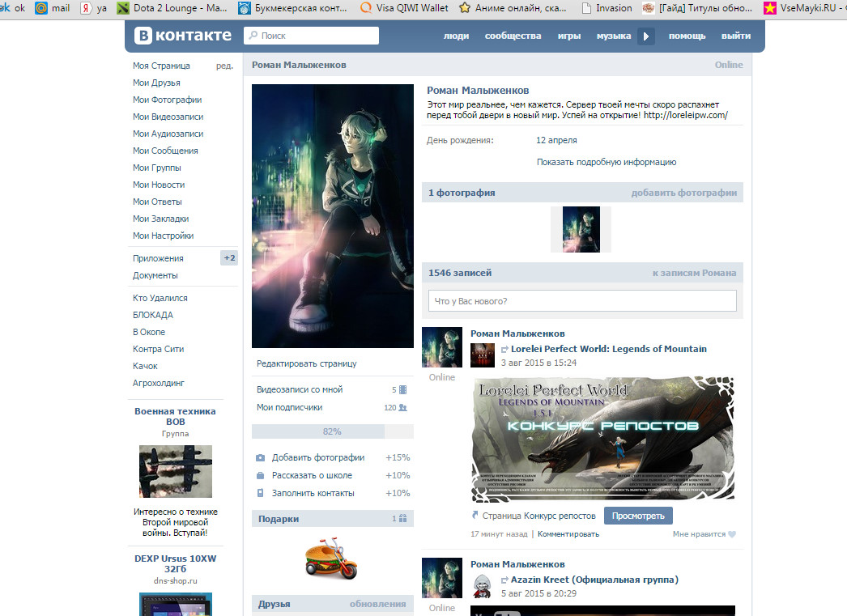Click Страница Конкурс репостов link

pyautogui.click(x=538, y=516)
